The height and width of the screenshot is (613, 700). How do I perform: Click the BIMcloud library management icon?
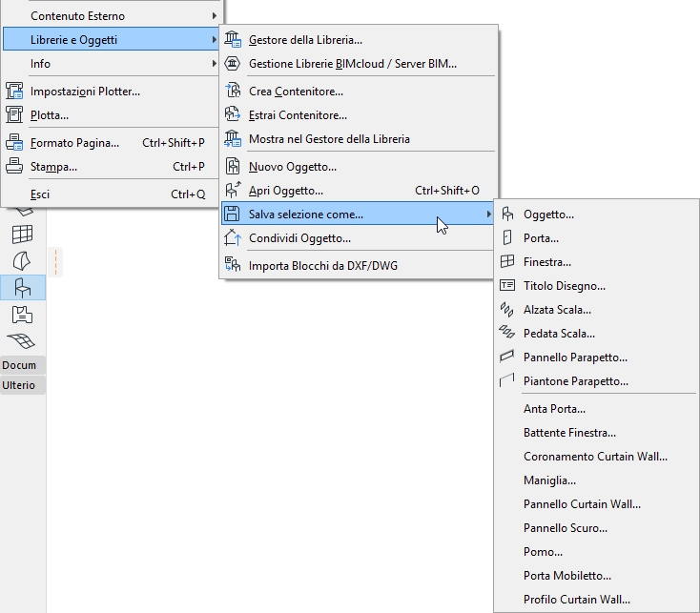pyautogui.click(x=232, y=63)
